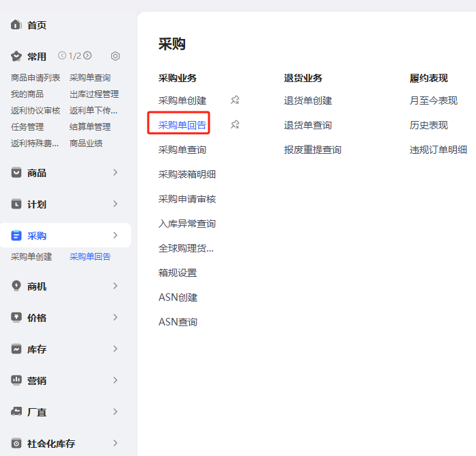Expand the 厂直 menu chevron

pyautogui.click(x=115, y=412)
